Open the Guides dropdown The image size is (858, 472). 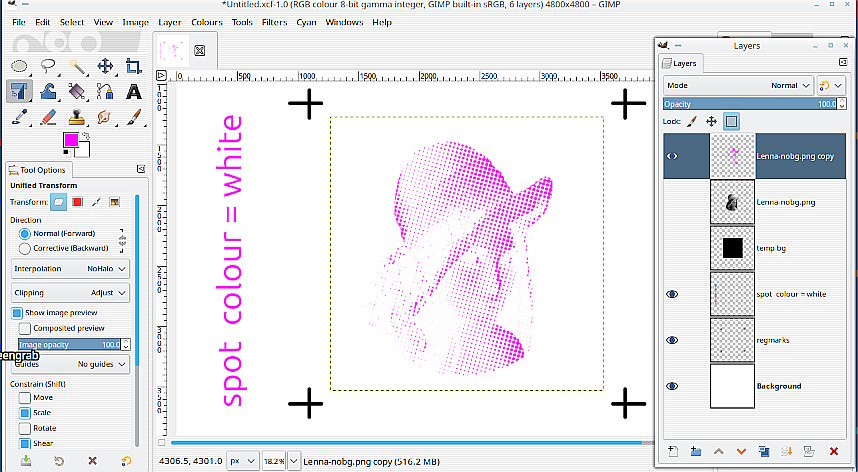[x=70, y=364]
